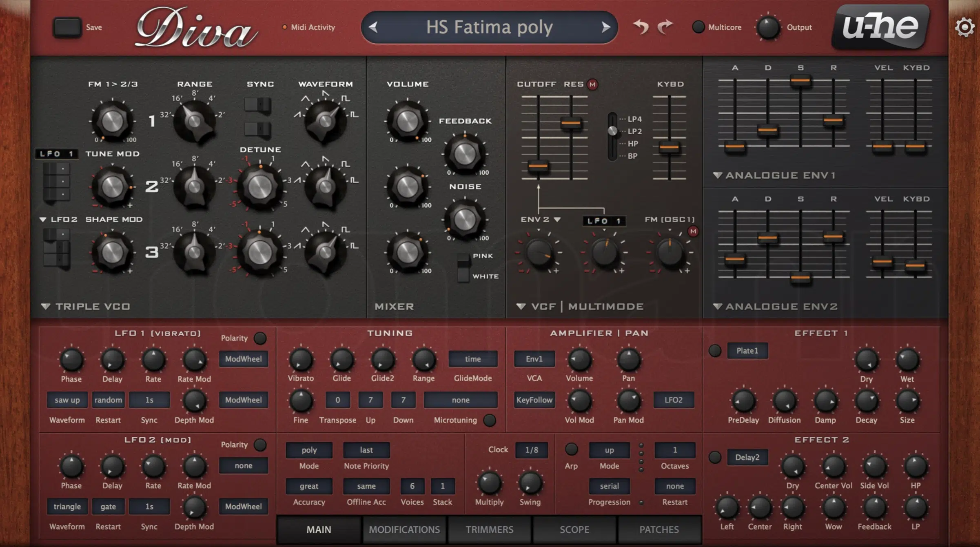Click the saw up LFO1 waveform button

[x=67, y=400]
